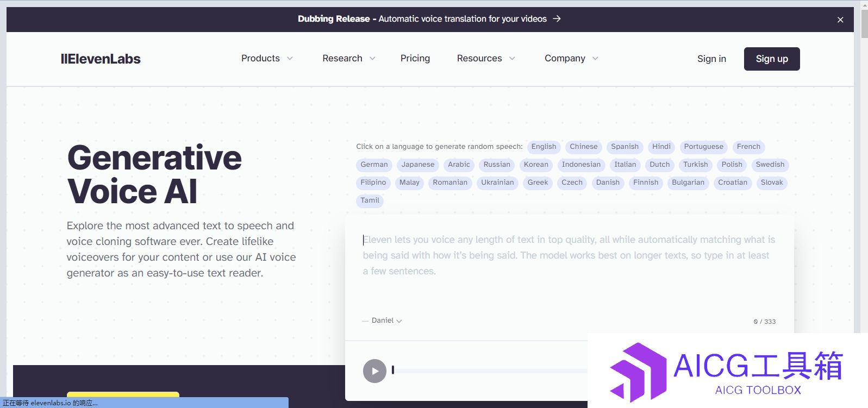Open the Dubbing Release arrow link
This screenshot has width=868, height=408.
coord(557,18)
